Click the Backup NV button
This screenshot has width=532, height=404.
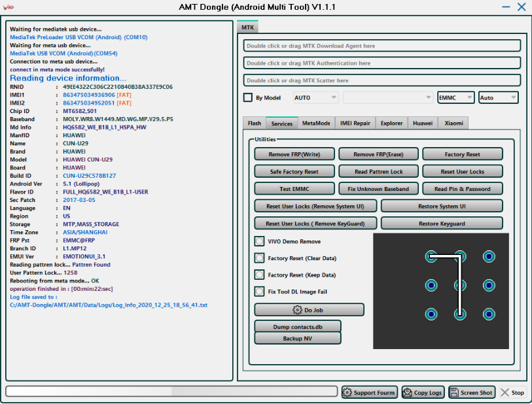pos(298,338)
